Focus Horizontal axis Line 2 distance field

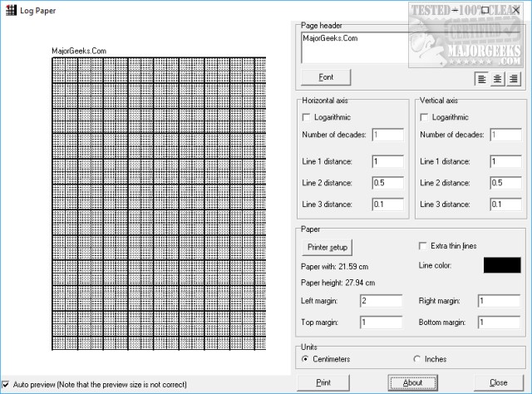point(388,183)
